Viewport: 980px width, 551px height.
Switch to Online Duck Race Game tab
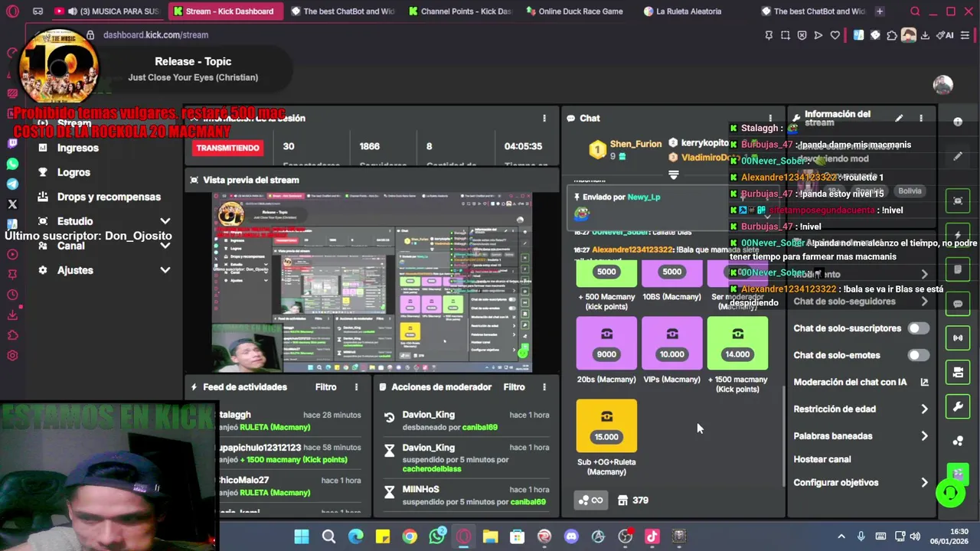[x=574, y=11]
